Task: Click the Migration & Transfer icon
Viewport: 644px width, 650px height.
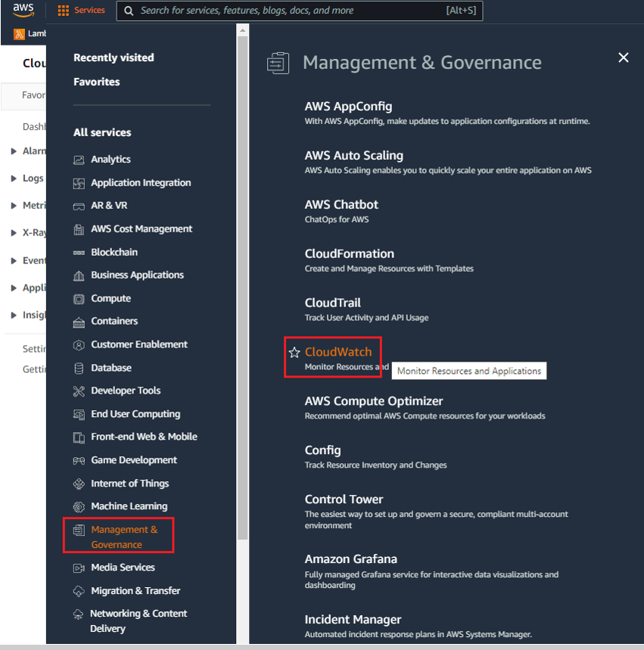Action: (x=79, y=591)
